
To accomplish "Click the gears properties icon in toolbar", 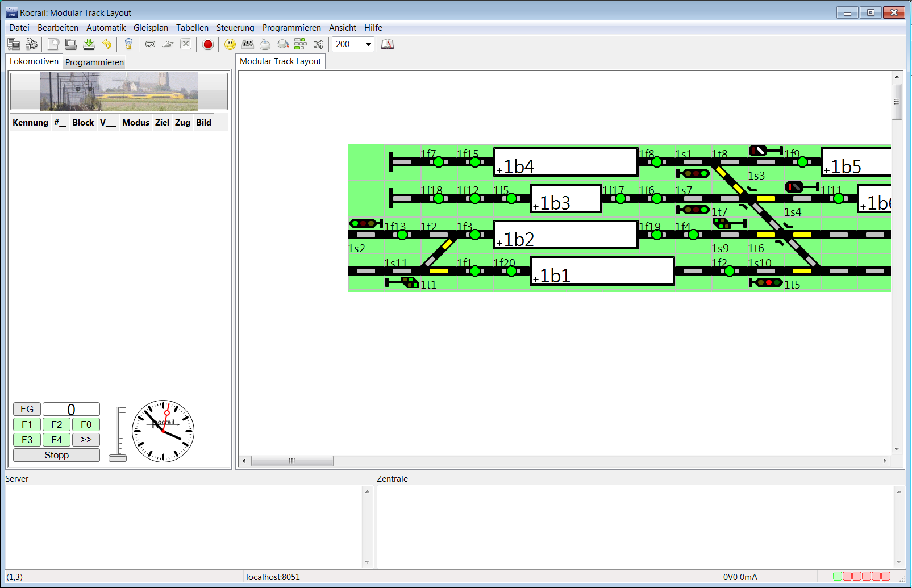I will [31, 44].
